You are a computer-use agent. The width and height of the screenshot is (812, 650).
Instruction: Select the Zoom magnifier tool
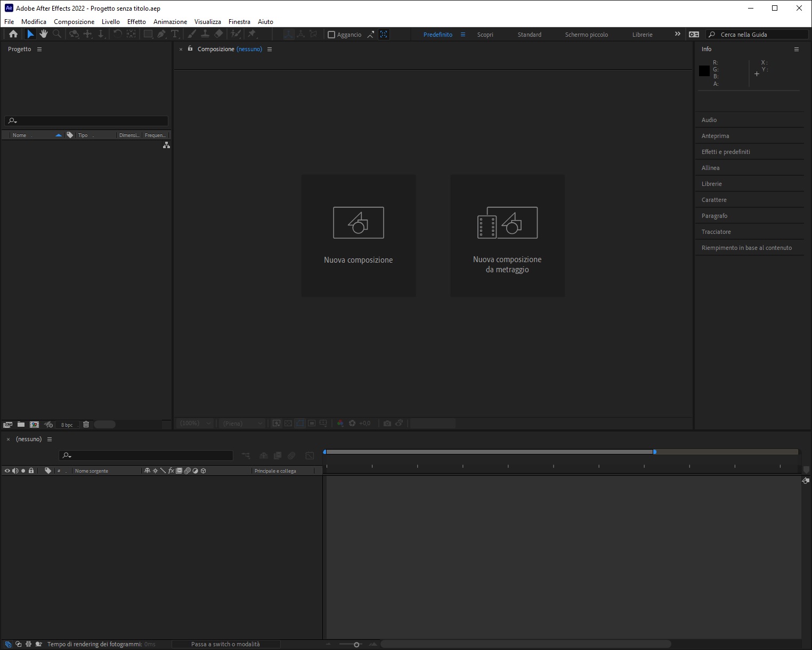point(57,34)
